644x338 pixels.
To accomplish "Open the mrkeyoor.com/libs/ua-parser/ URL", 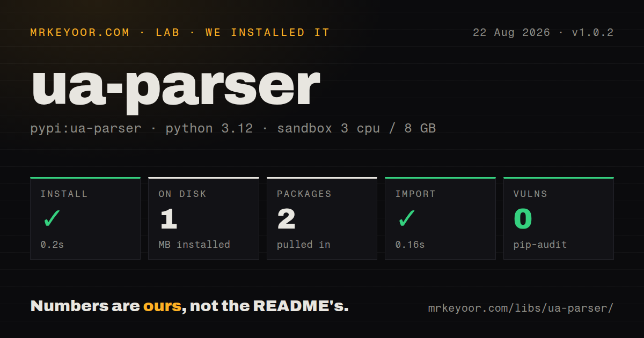I will click(521, 308).
